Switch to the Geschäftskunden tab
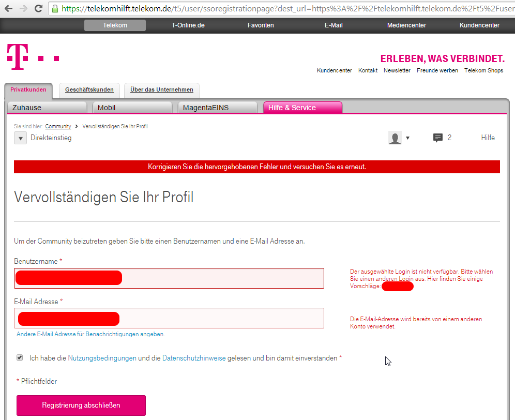 pyautogui.click(x=89, y=89)
